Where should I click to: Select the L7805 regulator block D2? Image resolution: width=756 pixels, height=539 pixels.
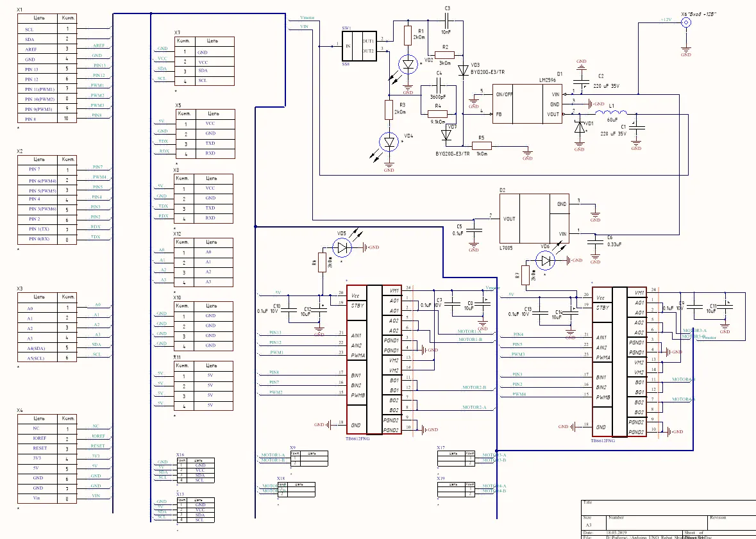[x=533, y=219]
